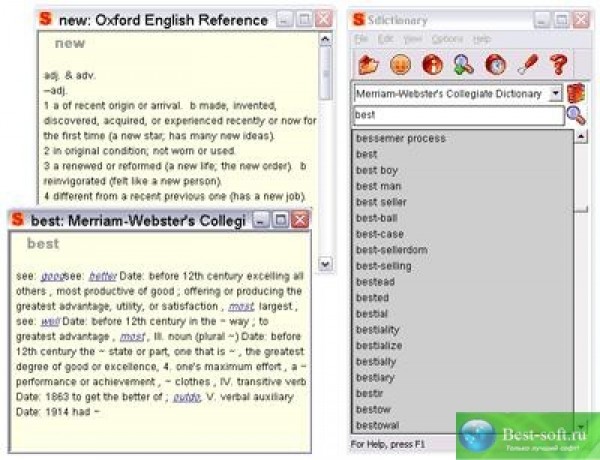Select 'bestead' in the word list

coord(462,282)
